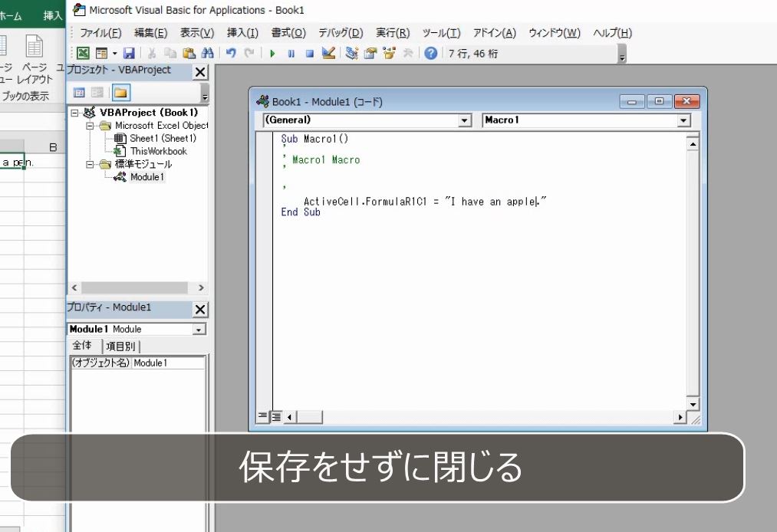Click the project tree horizontal scrollbar right arrow
Viewport: 777px width, 532px height.
201,287
